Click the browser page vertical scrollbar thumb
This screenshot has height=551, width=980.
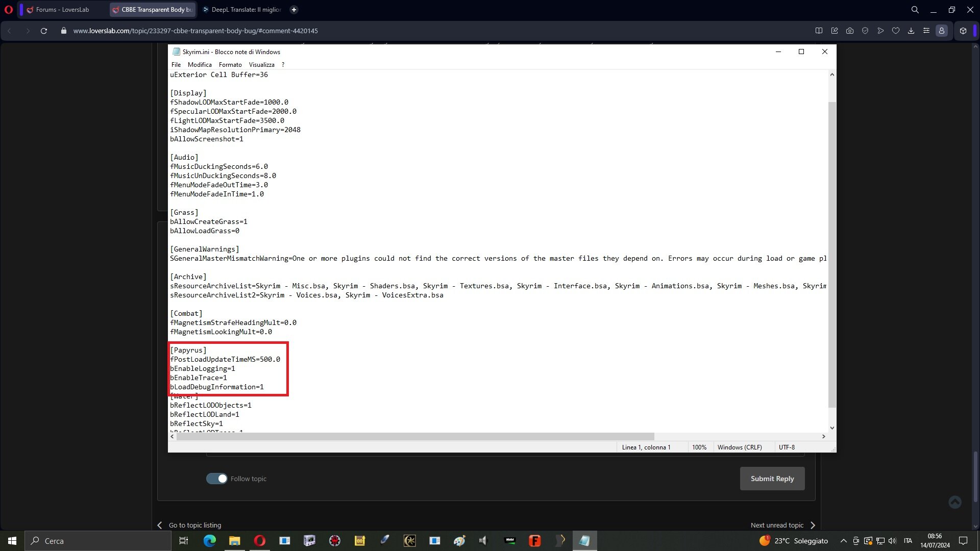[976, 477]
